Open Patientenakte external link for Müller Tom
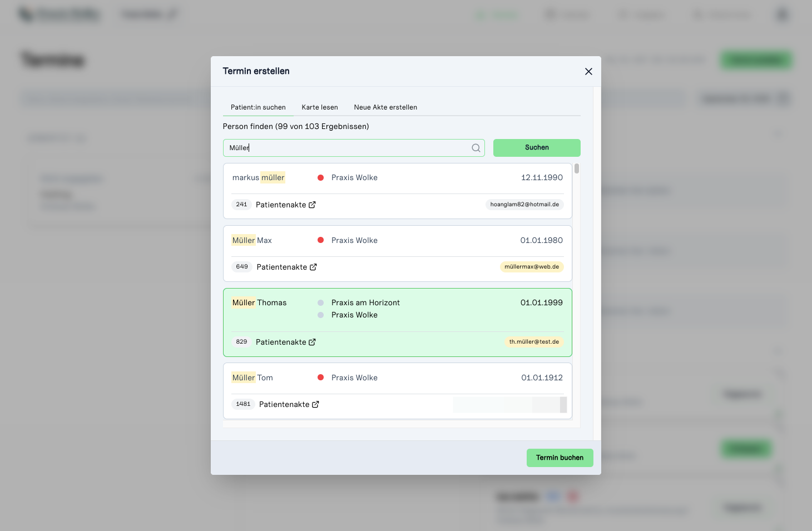The height and width of the screenshot is (531, 812). [315, 404]
